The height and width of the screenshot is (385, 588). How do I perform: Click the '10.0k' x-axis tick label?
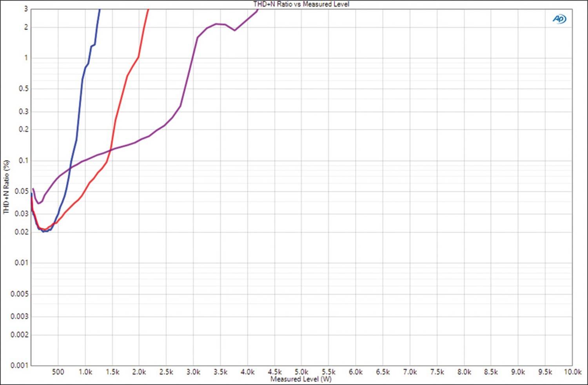point(572,372)
